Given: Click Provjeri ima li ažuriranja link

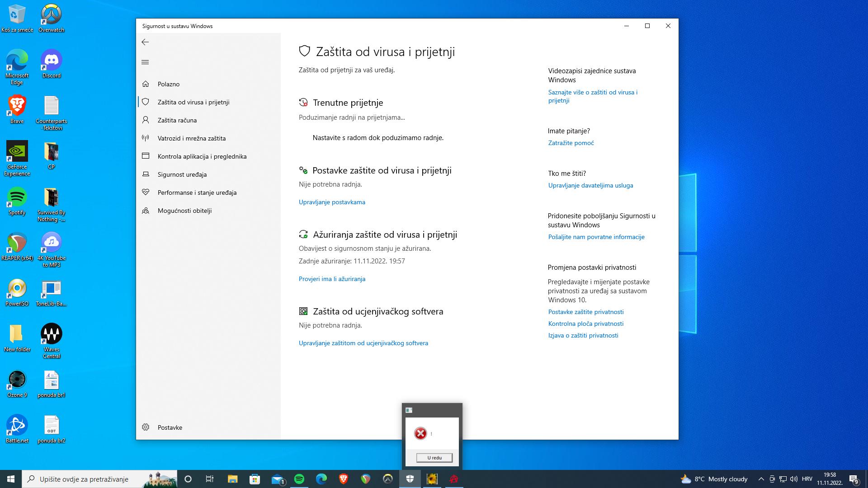Looking at the screenshot, I should (332, 279).
